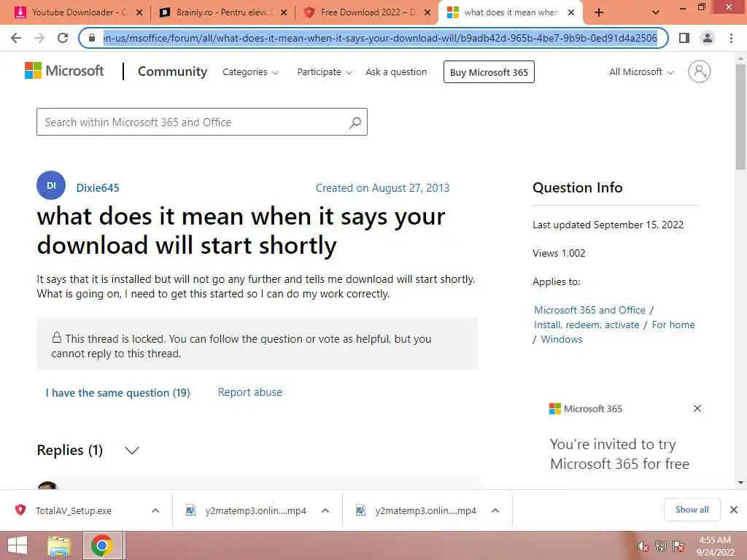This screenshot has width=747, height=560.
Task: Open Windows category link
Action: pos(562,339)
